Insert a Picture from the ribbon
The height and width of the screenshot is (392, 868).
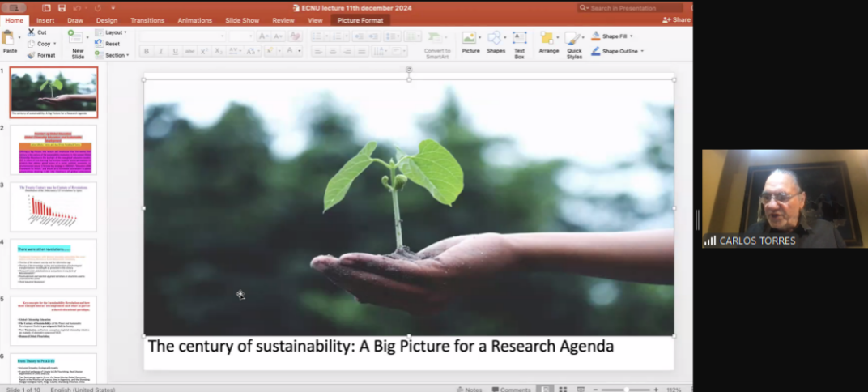point(470,43)
